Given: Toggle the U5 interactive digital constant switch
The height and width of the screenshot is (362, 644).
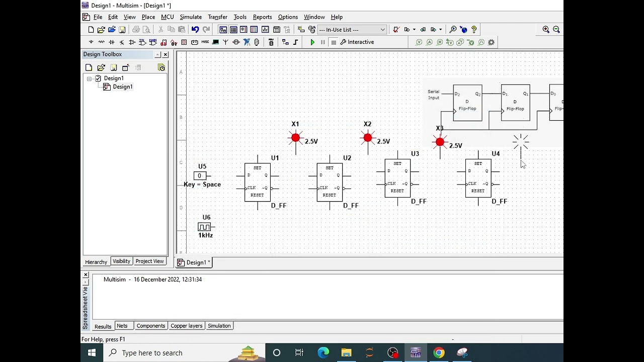Looking at the screenshot, I should [x=200, y=175].
